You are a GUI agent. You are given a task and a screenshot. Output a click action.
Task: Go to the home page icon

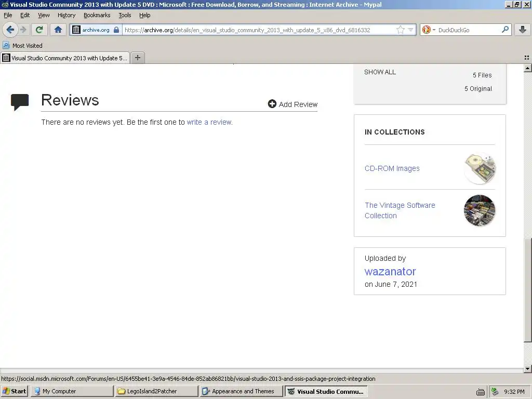click(x=58, y=30)
